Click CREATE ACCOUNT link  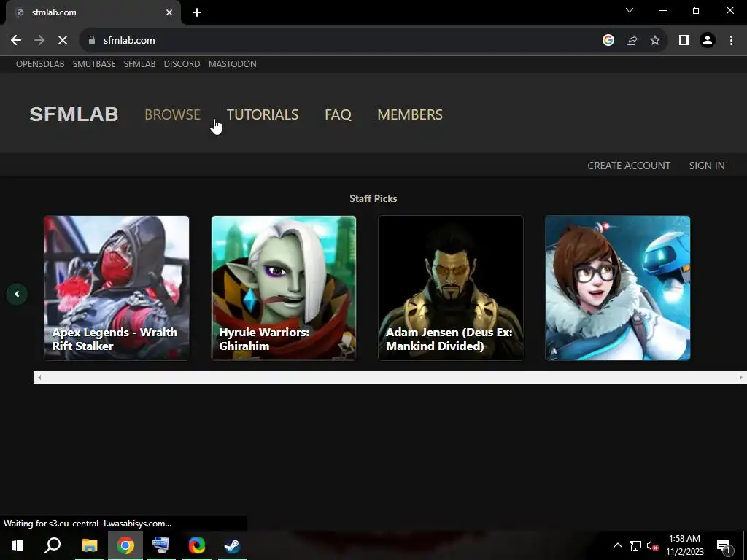click(629, 166)
